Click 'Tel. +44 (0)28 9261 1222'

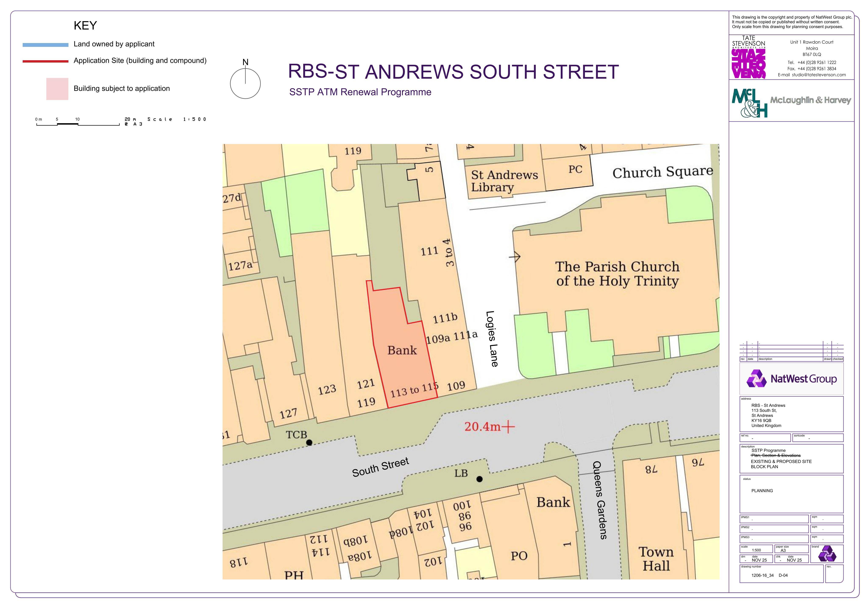(x=812, y=63)
